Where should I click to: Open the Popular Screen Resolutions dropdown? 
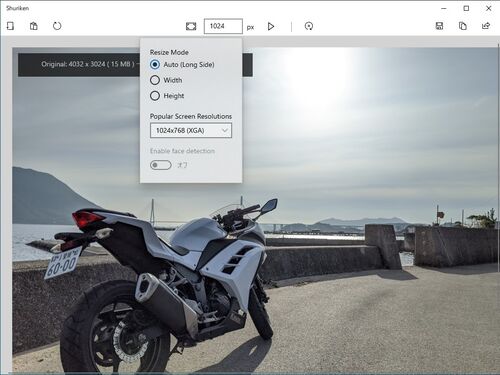[x=191, y=130]
